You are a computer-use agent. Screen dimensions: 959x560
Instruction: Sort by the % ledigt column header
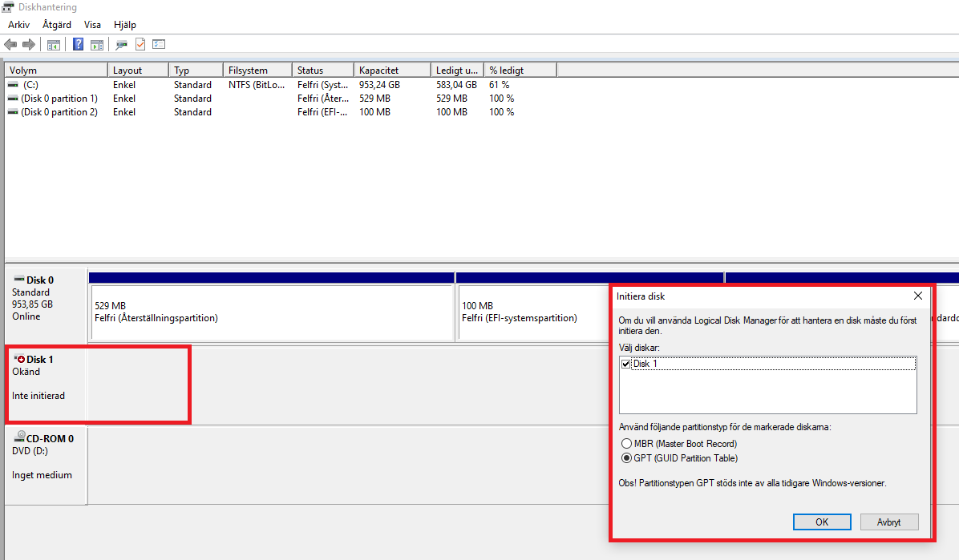(x=520, y=71)
